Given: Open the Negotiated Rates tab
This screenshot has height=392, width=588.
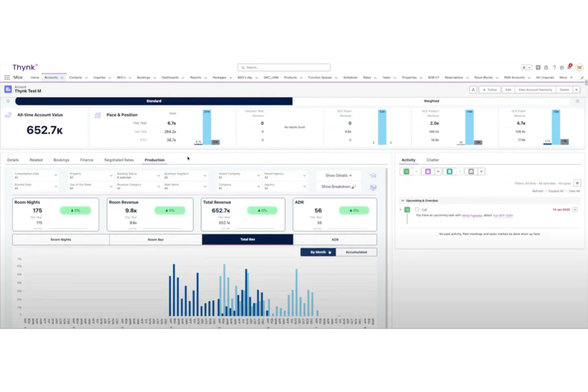Looking at the screenshot, I should click(119, 160).
